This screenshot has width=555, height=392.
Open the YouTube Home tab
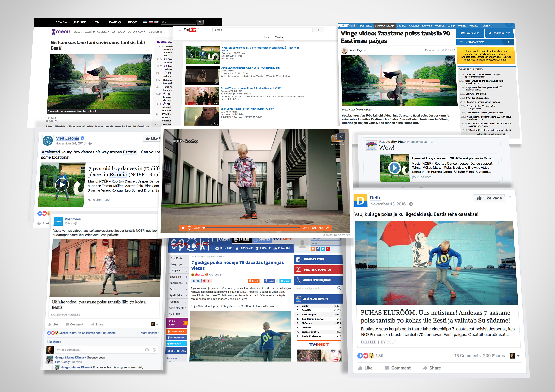(x=267, y=37)
